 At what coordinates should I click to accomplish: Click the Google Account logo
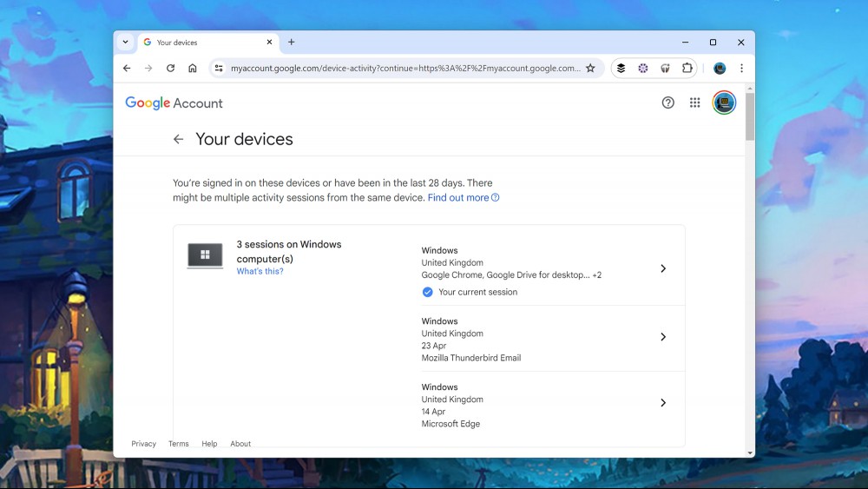click(174, 103)
